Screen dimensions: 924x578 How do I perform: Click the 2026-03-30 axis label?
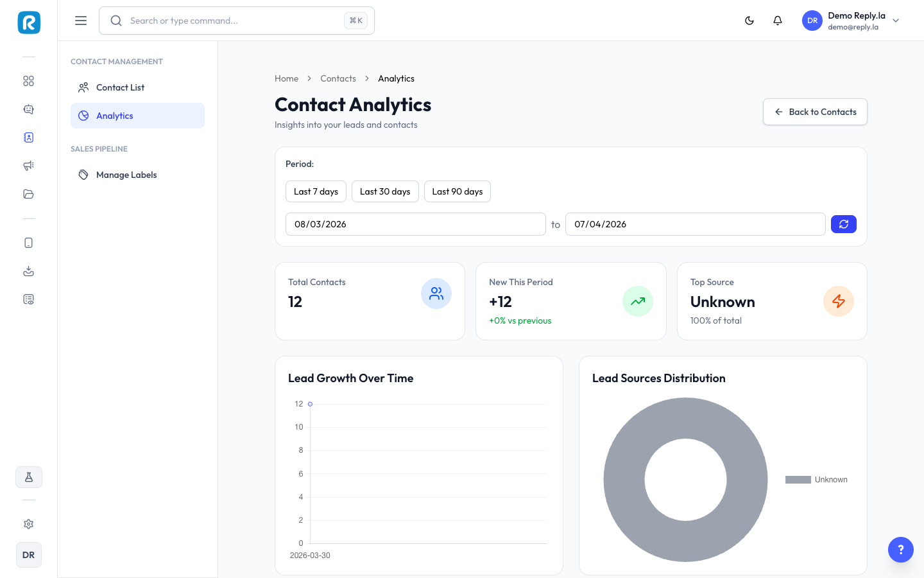pyautogui.click(x=310, y=556)
